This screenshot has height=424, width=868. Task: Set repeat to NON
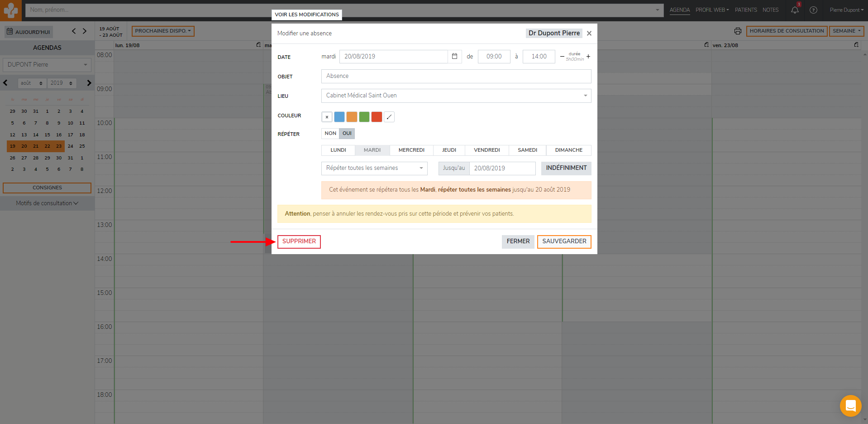pos(330,134)
